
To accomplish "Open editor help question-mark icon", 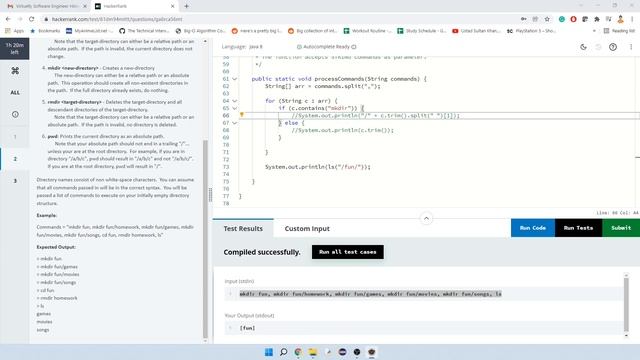I will click(613, 47).
